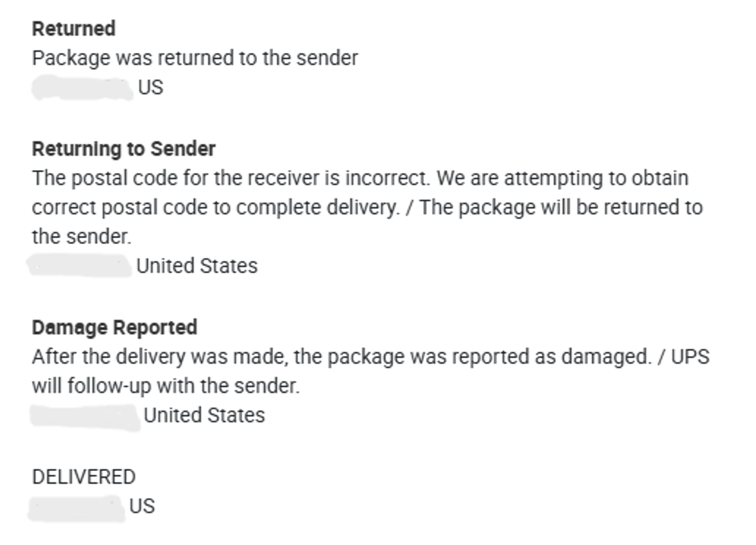Screen dimensions: 756x545
Task: Click "After the delivery was made" text
Action: [x=160, y=357]
